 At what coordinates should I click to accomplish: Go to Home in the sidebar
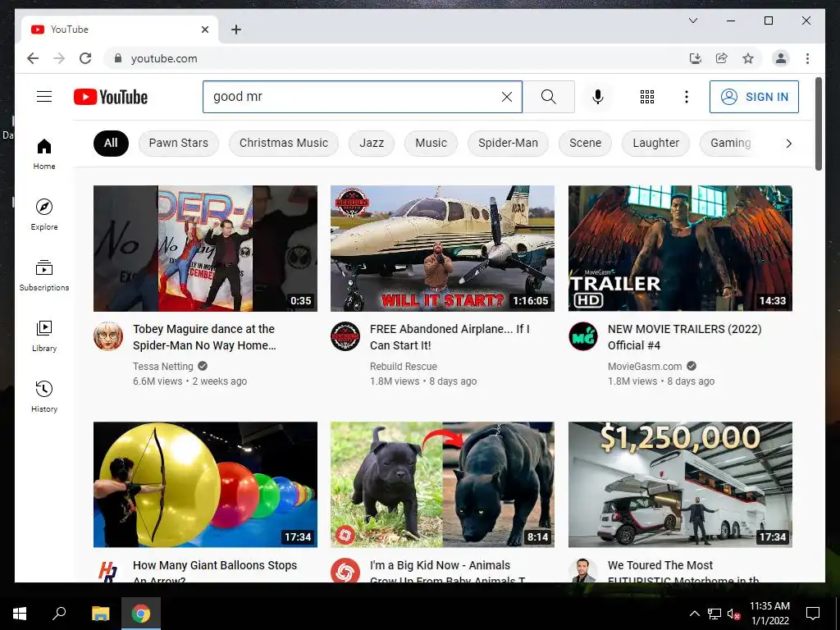click(x=44, y=153)
